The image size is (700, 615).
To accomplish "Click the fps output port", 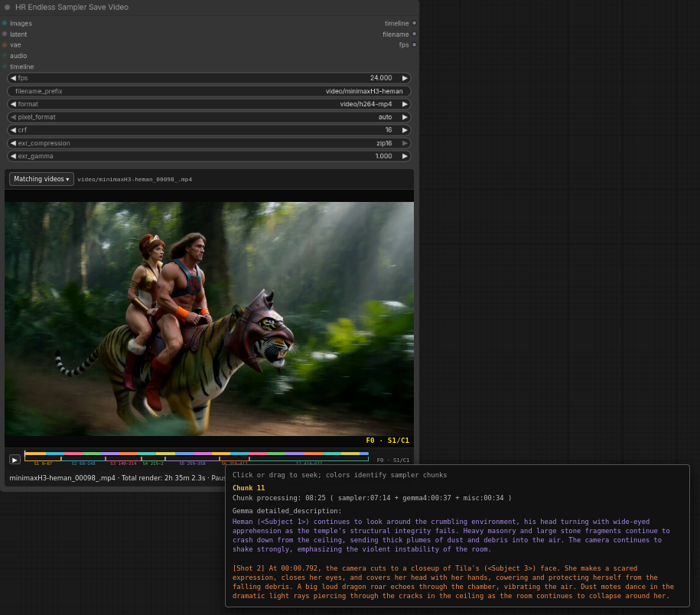I will tap(415, 44).
